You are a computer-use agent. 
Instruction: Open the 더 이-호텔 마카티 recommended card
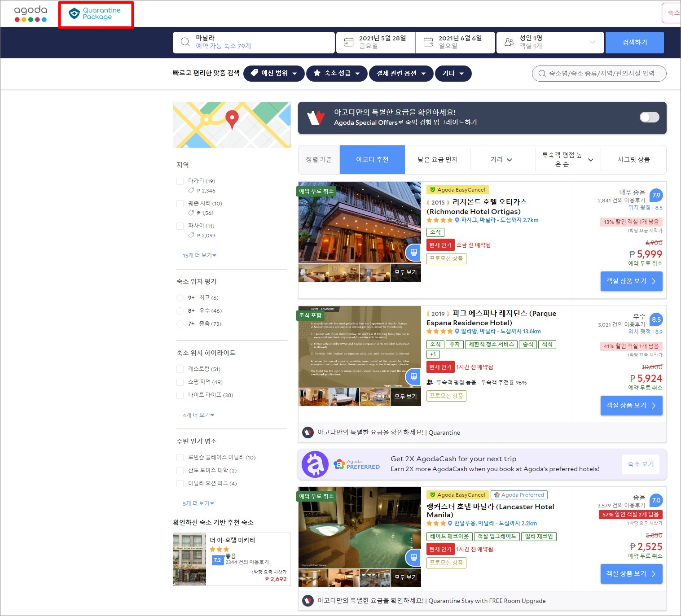pyautogui.click(x=232, y=559)
